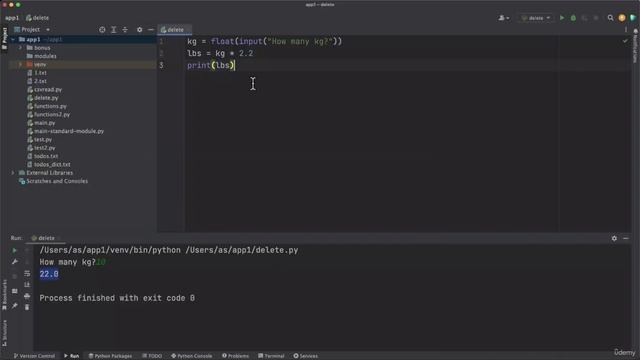Click the inspections green checkmark in editor

(625, 41)
